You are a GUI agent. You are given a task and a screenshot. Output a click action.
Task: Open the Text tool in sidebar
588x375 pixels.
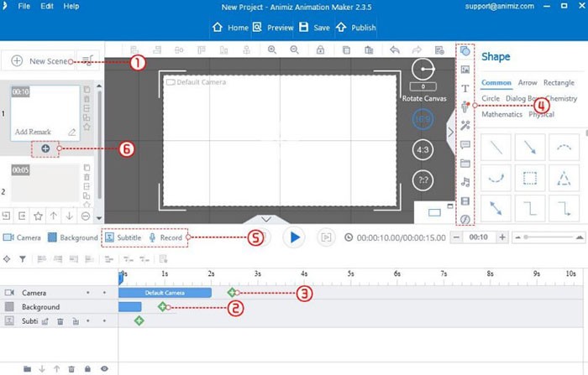point(465,88)
